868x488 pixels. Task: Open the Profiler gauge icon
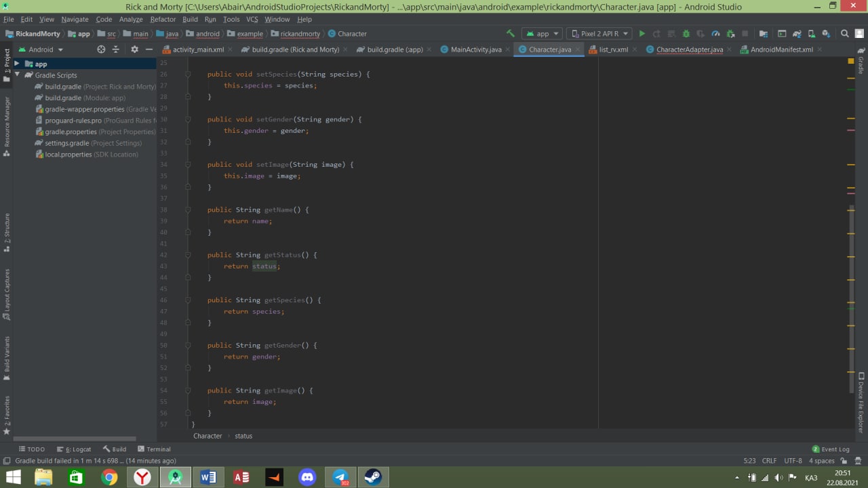[x=715, y=33]
